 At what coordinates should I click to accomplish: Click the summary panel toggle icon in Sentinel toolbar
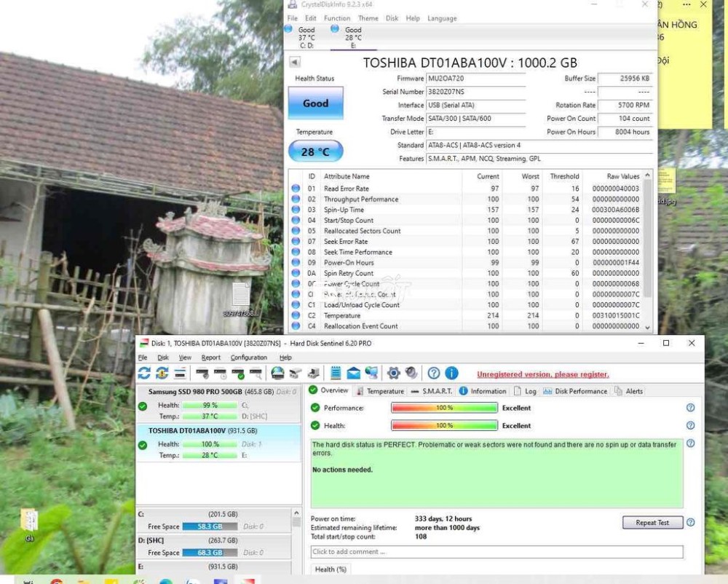(x=180, y=373)
